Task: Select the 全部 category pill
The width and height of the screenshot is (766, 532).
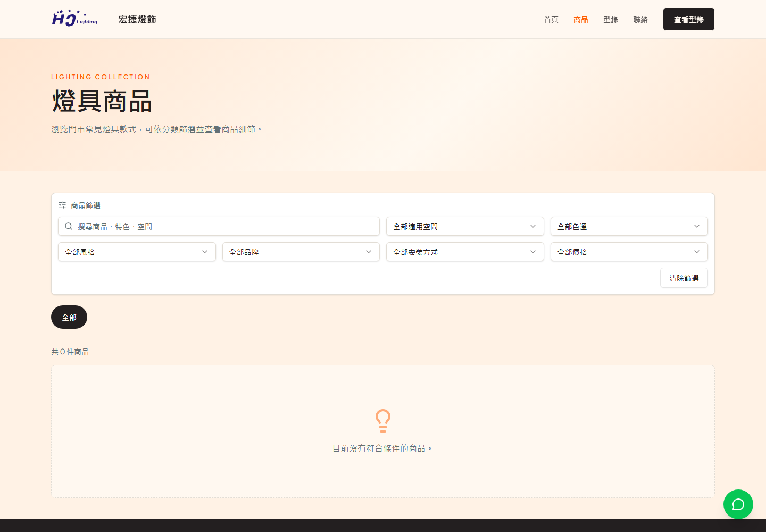Action: click(69, 317)
